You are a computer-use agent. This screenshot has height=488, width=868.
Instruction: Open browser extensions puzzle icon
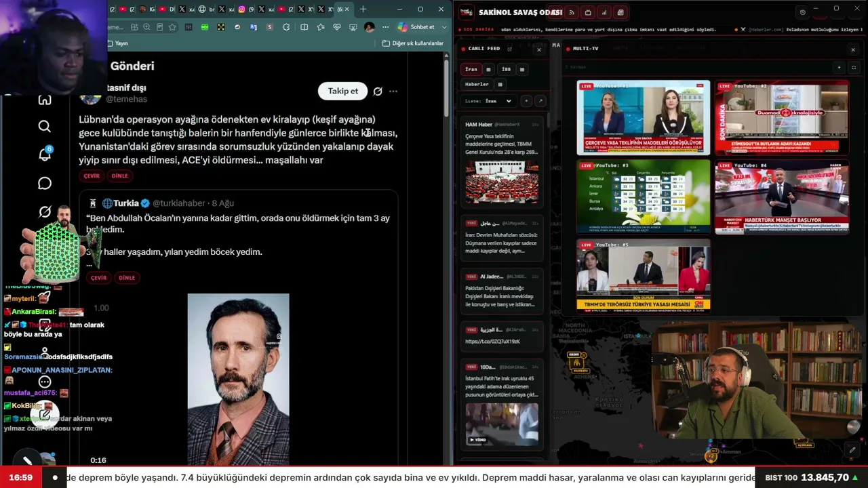[x=286, y=27]
